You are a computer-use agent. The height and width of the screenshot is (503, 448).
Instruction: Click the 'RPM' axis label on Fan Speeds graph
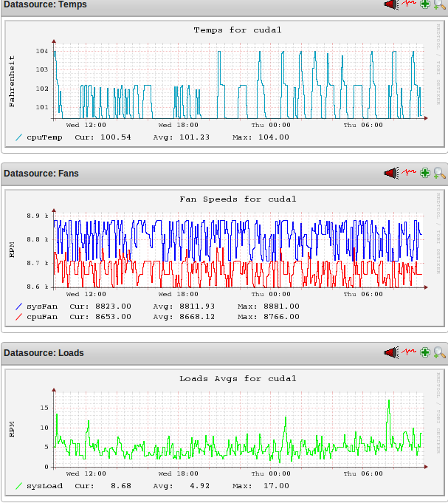click(12, 250)
